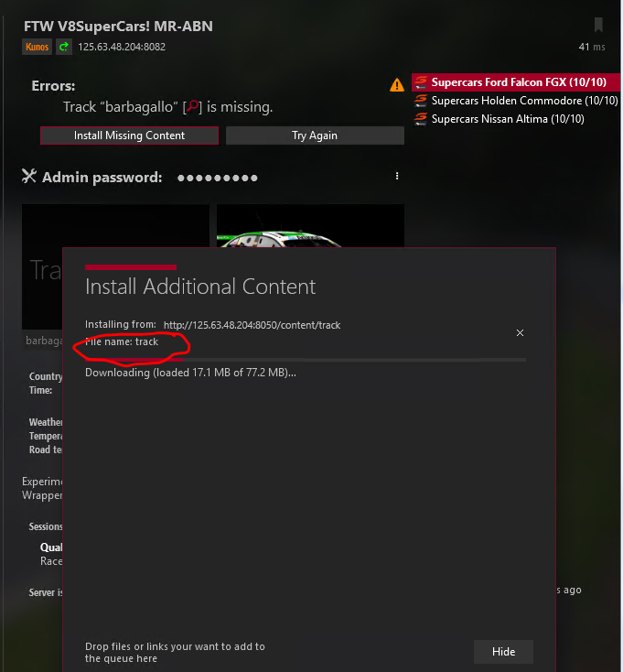Click the bookmark icon for this server
The width and height of the screenshot is (623, 672).
[x=598, y=25]
